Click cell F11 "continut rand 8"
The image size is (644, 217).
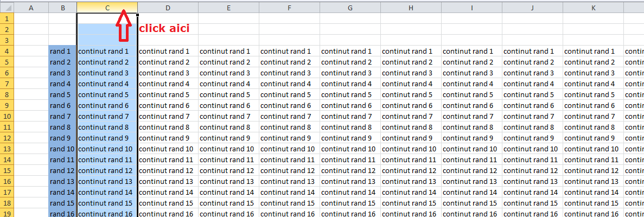click(289, 127)
